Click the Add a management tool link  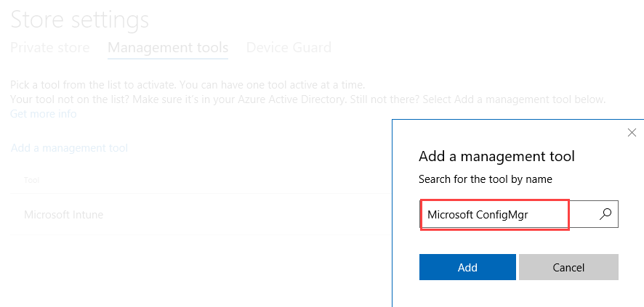(69, 148)
